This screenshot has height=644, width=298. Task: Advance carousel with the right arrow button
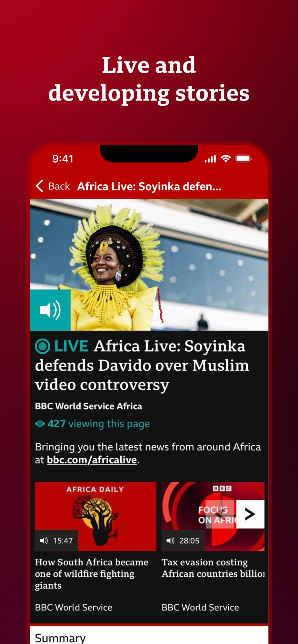pyautogui.click(x=250, y=514)
